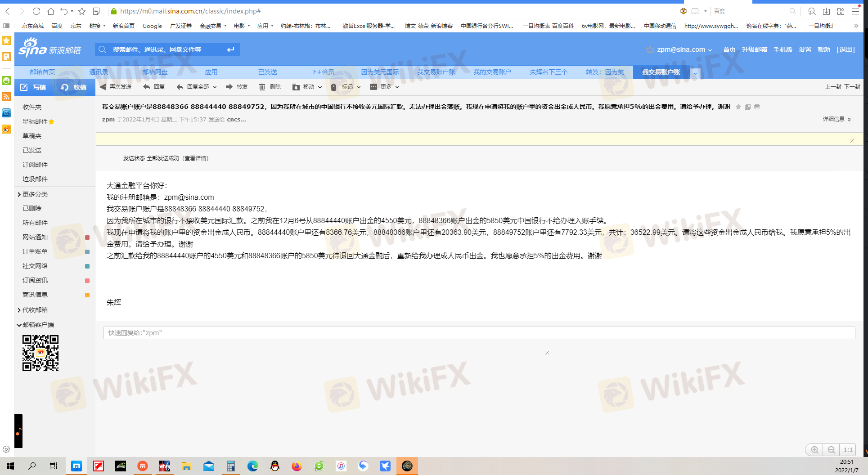Open the RSS feed icon in browser sidebar
Screen dimensions: 868x475
(x=6, y=97)
